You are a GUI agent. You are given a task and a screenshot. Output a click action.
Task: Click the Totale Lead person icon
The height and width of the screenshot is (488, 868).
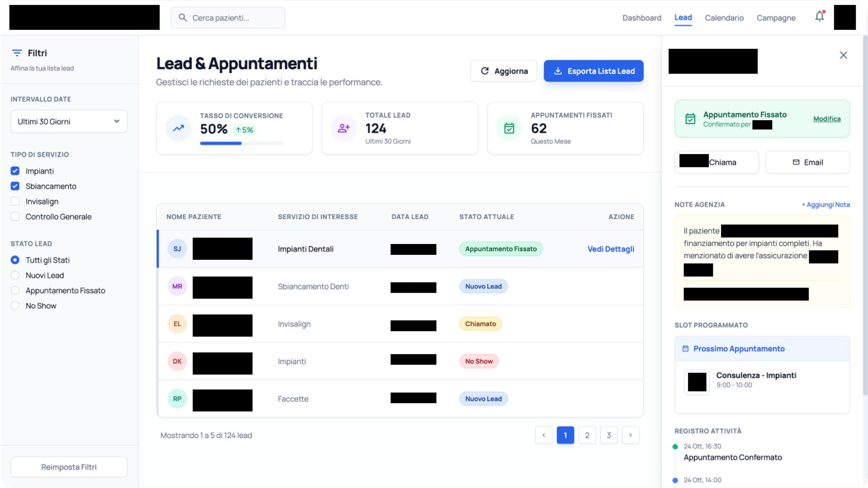[344, 128]
